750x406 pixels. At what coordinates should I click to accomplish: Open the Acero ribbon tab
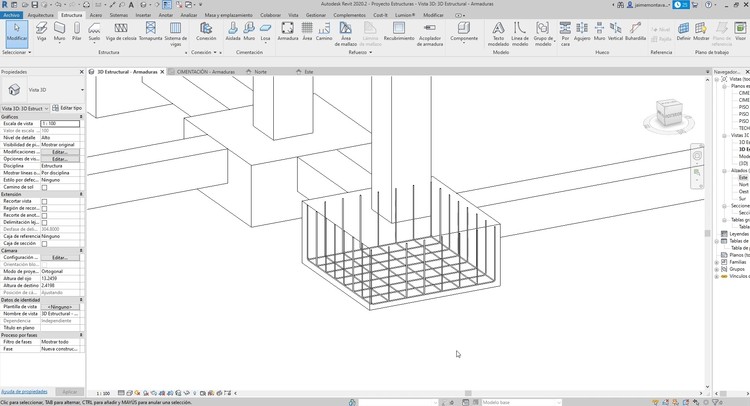[x=96, y=16]
